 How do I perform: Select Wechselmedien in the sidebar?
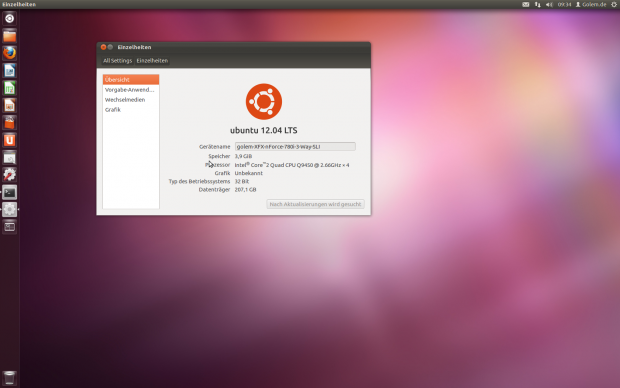[x=131, y=100]
